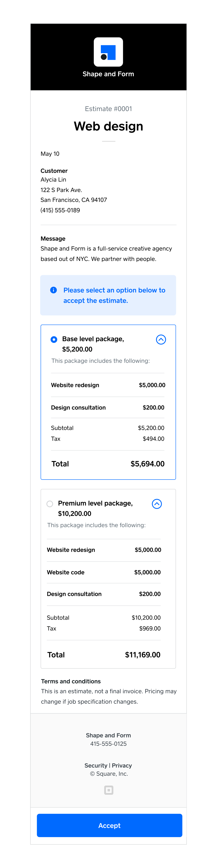
Task: Click the Terms and conditions heading
Action: (71, 681)
